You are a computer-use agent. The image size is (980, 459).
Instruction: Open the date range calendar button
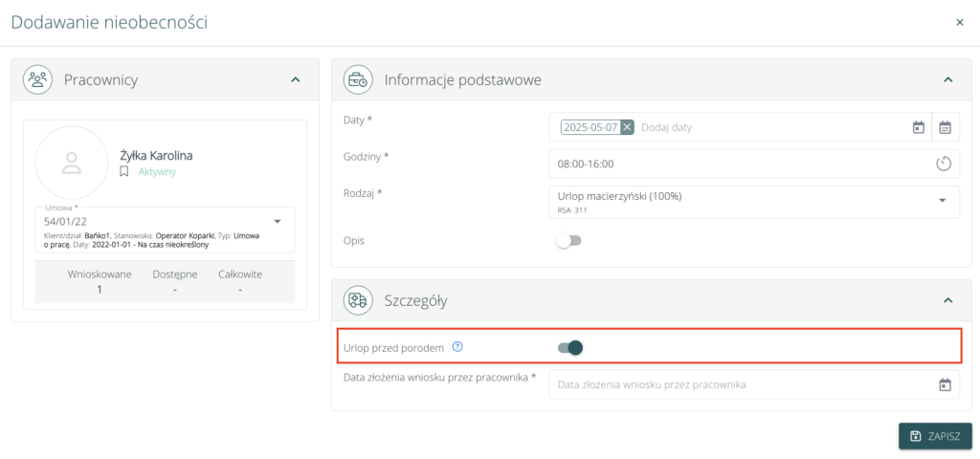click(946, 127)
